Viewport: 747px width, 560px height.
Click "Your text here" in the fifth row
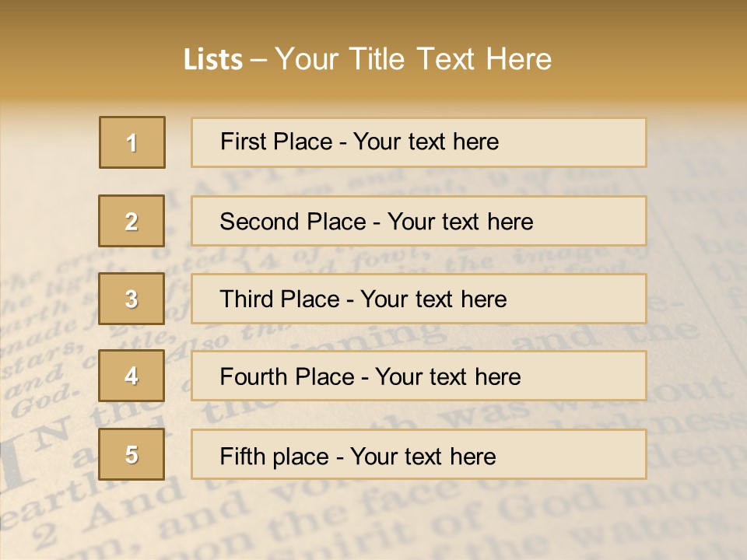(423, 456)
